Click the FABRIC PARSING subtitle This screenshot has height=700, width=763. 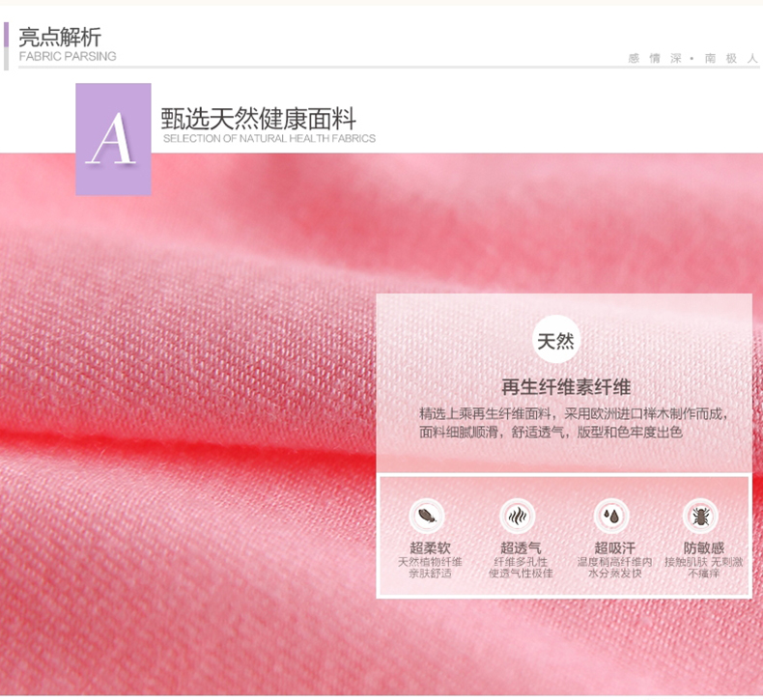pyautogui.click(x=68, y=57)
